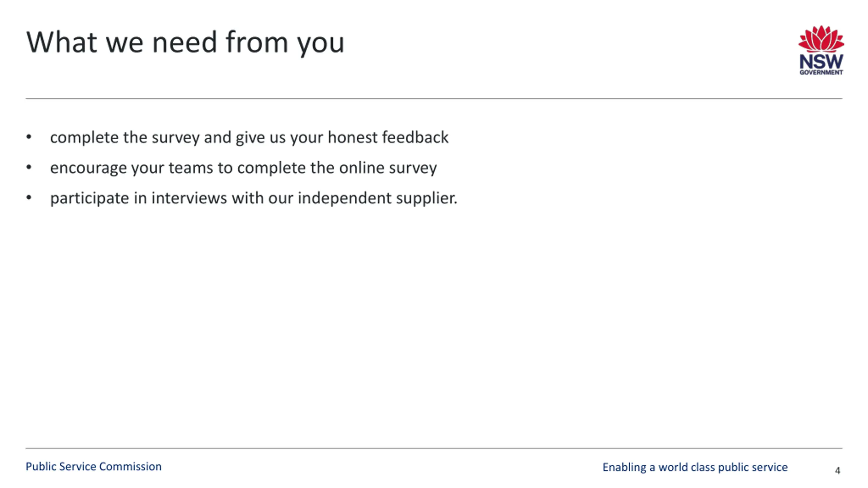Select the 'What we need from you' title
Image resolution: width=868 pixels, height=488 pixels.
click(185, 43)
